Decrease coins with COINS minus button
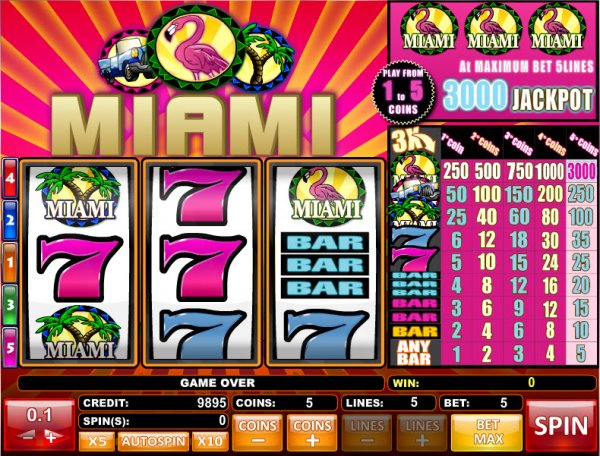Image resolution: width=600 pixels, height=456 pixels. click(258, 432)
